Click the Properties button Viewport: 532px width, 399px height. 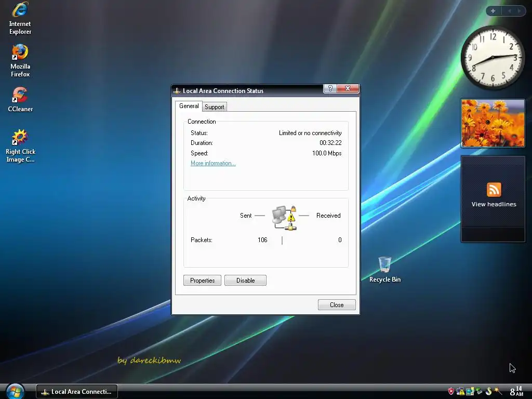click(x=202, y=280)
